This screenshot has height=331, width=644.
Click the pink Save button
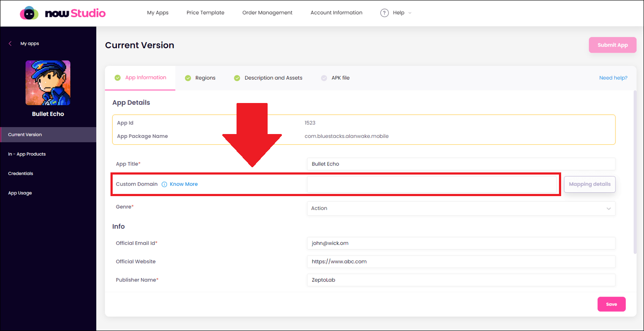pyautogui.click(x=611, y=304)
